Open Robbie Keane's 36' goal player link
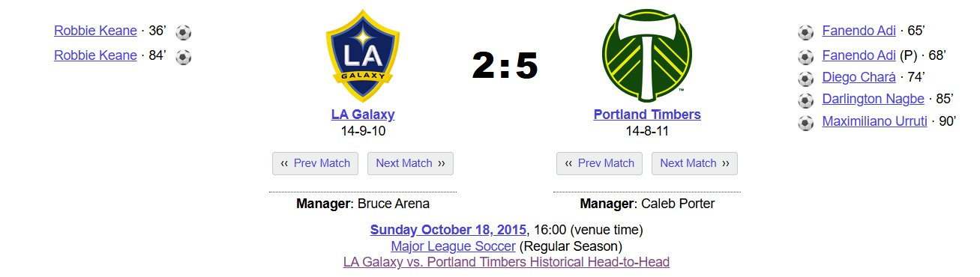Viewport: 980px width, 277px height. pyautogui.click(x=96, y=31)
